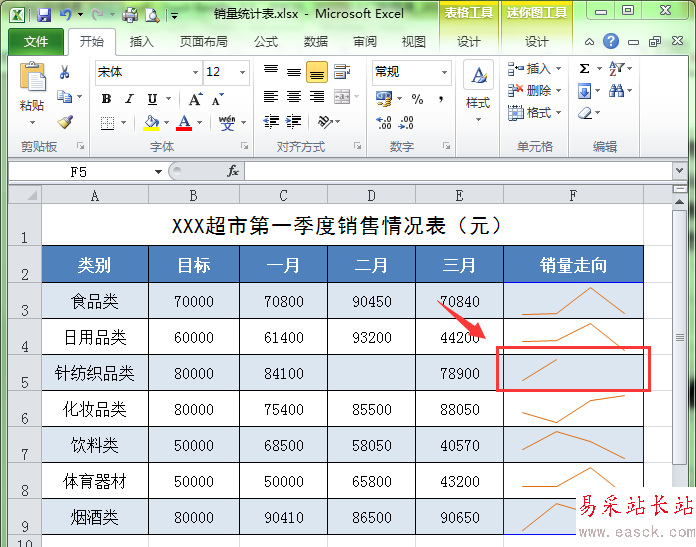Click the text orientation icon
The height and width of the screenshot is (547, 696).
[325, 122]
